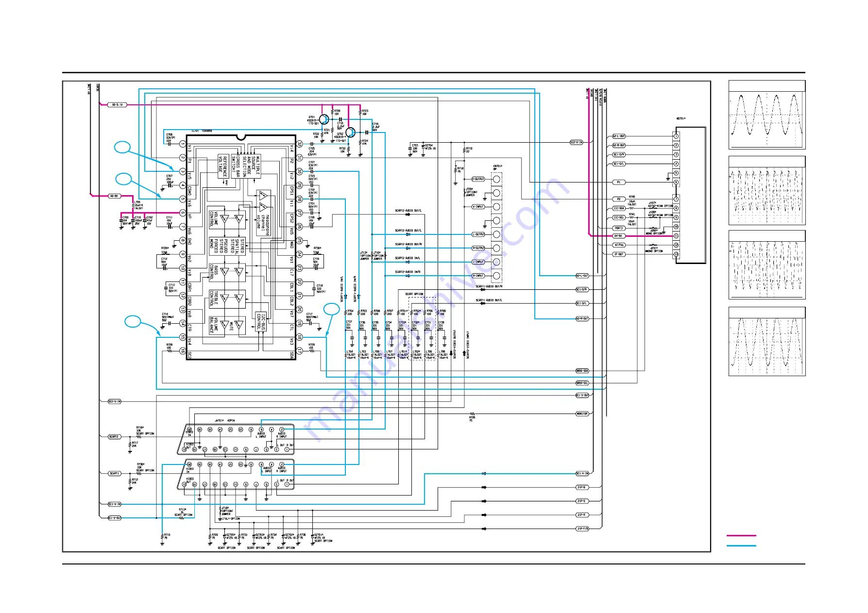Click the STEREO SPATIAL PSEUDO FORCED MONO block
Screen dimensions: 868x613
pos(227,246)
